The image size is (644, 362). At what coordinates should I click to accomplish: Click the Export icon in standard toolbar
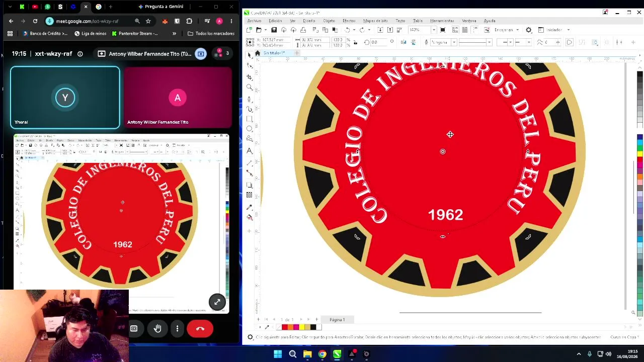390,30
